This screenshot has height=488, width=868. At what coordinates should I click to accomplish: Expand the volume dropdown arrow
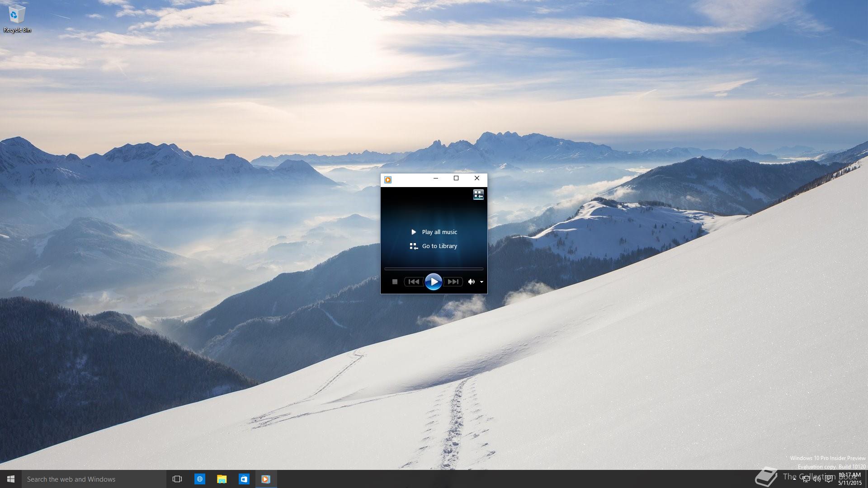click(482, 282)
